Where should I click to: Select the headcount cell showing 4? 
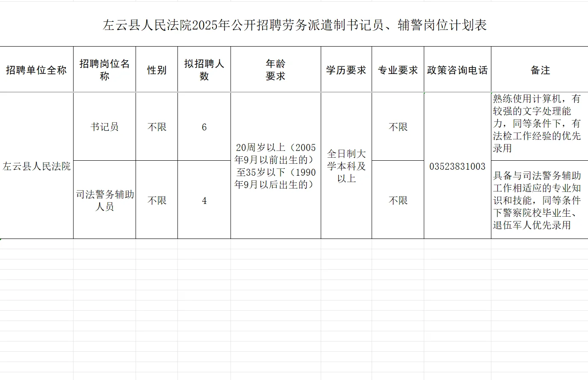(x=204, y=200)
